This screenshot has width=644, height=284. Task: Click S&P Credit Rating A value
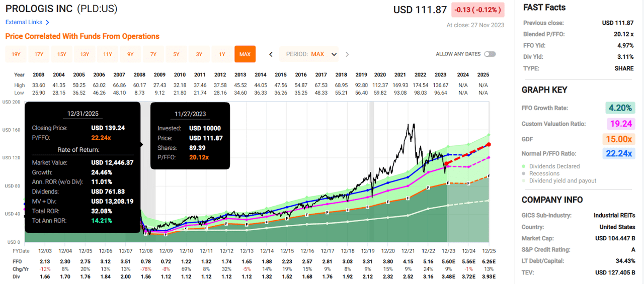(632, 250)
